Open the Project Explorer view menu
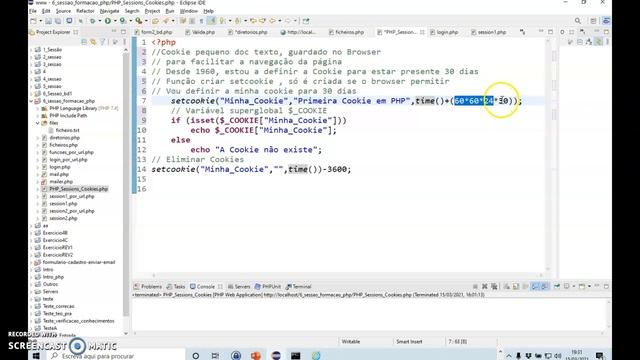The height and width of the screenshot is (360, 640). (124, 42)
